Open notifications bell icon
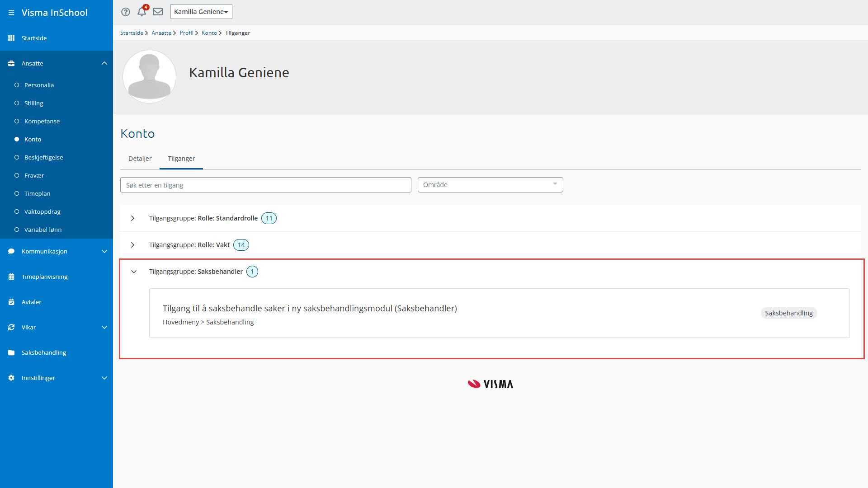Viewport: 868px width, 488px height. click(142, 12)
